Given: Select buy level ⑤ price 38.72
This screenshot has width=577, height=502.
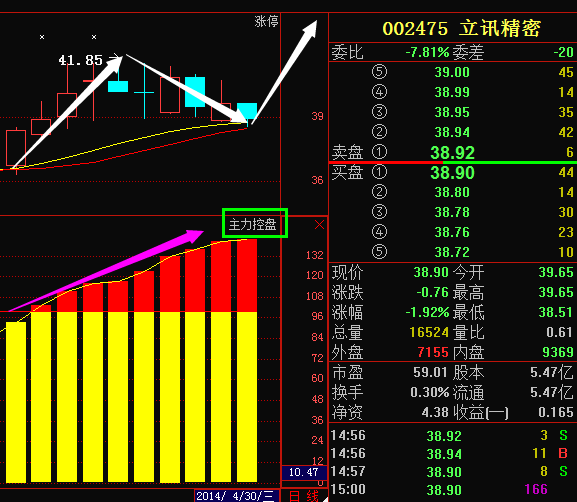Looking at the screenshot, I should pos(452,252).
